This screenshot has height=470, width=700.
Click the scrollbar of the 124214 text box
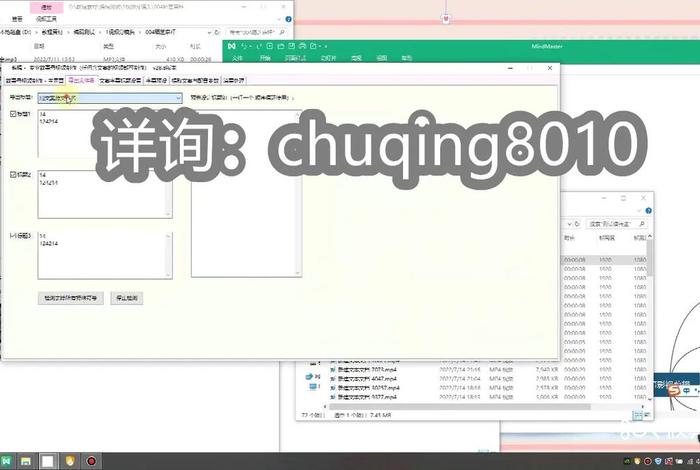169,255
